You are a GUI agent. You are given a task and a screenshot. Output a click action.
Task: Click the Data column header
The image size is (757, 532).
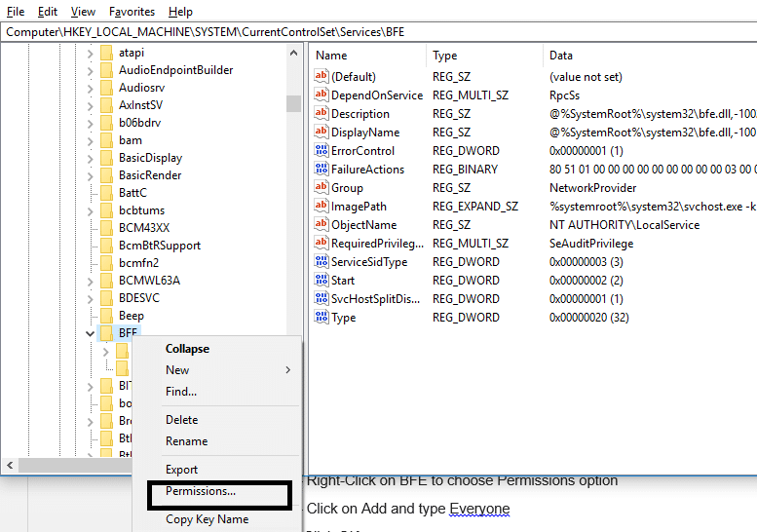[561, 56]
